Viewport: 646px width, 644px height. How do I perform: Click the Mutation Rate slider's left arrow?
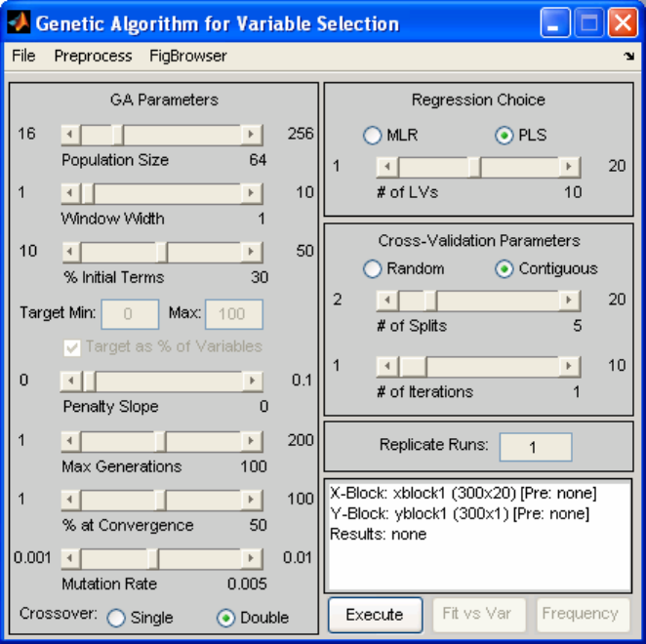pyautogui.click(x=70, y=558)
